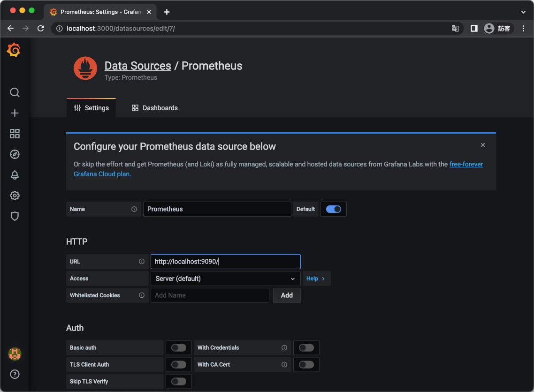Screen dimensions: 534x392
Task: Click the Add cookie button
Action: [287, 295]
